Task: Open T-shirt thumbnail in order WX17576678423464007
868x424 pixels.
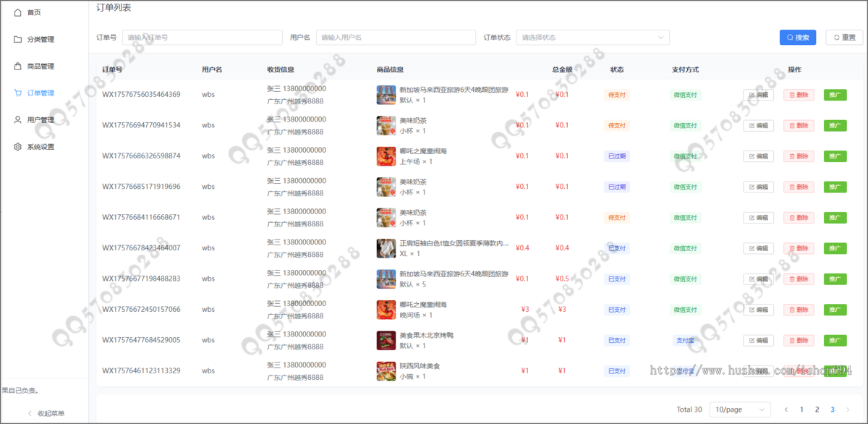Action: (x=386, y=248)
